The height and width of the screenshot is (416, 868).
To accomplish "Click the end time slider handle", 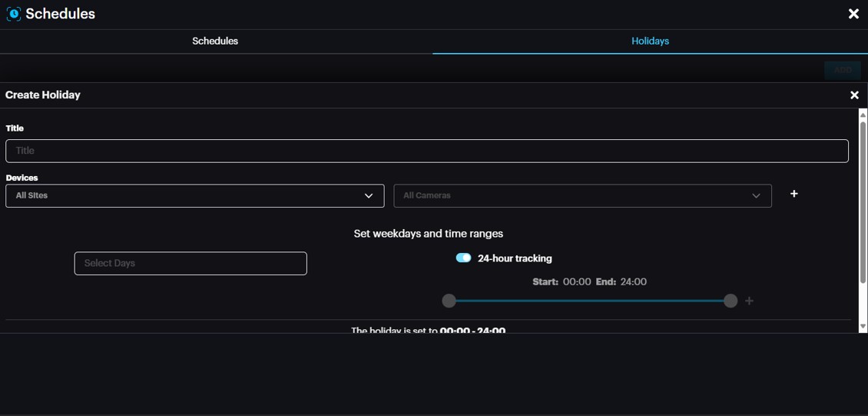I will tap(731, 301).
